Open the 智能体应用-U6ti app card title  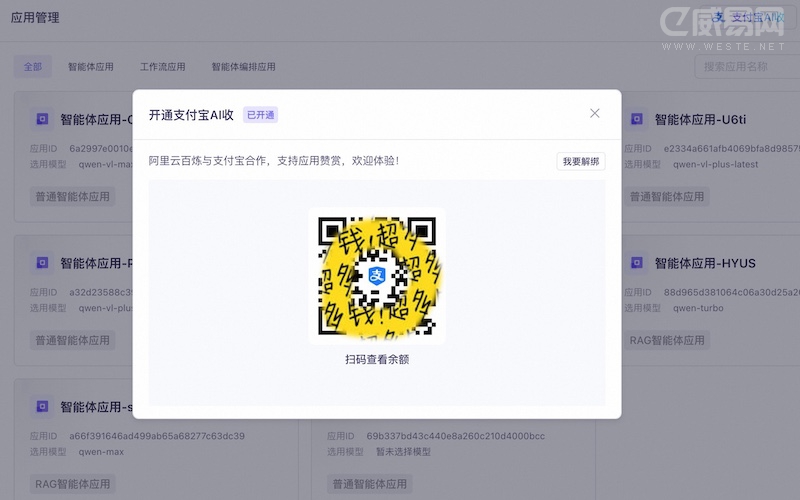coord(700,119)
